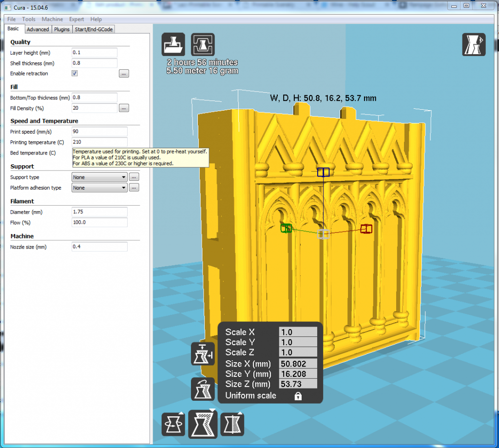This screenshot has height=448, width=499.
Task: Switch to the Start/End-GCode tab
Action: (x=94, y=29)
